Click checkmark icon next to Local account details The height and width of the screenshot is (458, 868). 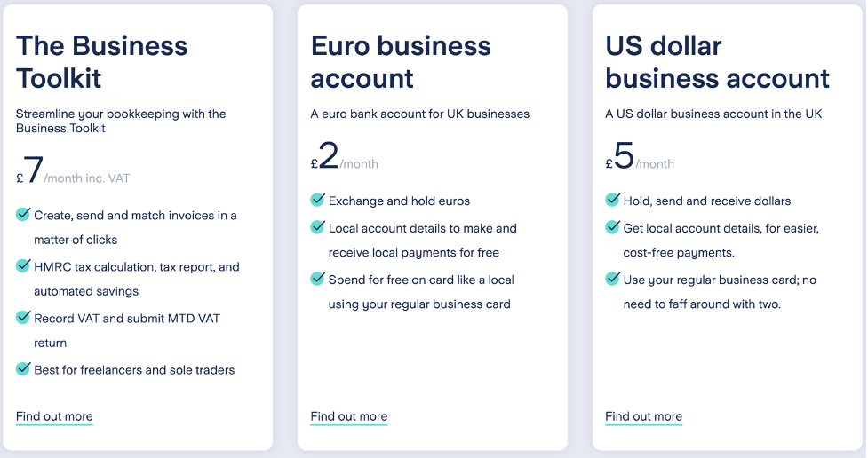point(318,227)
